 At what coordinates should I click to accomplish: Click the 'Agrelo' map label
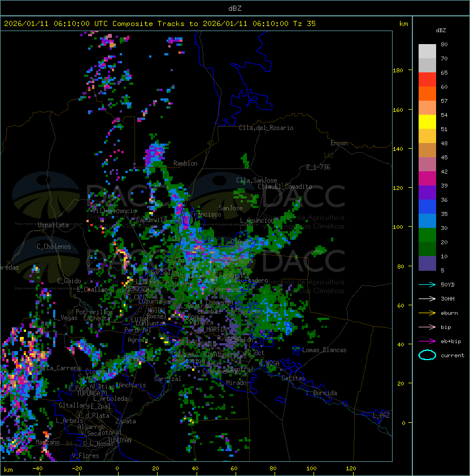(x=138, y=340)
